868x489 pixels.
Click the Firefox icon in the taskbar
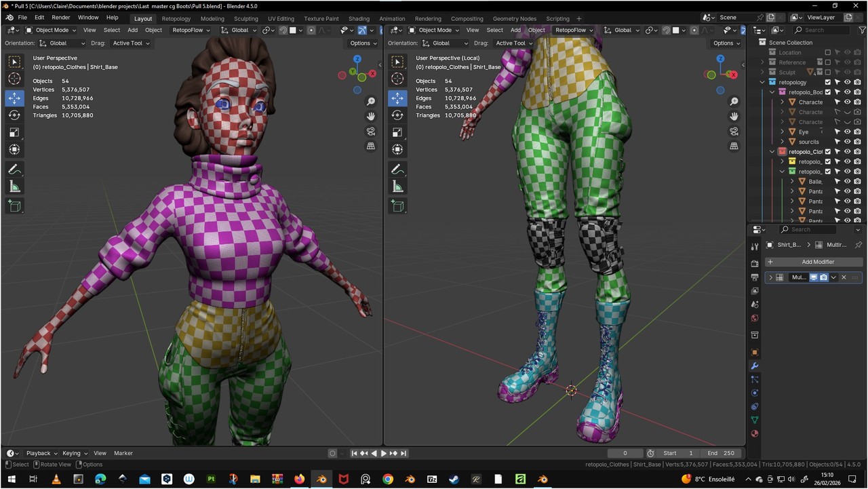299,479
